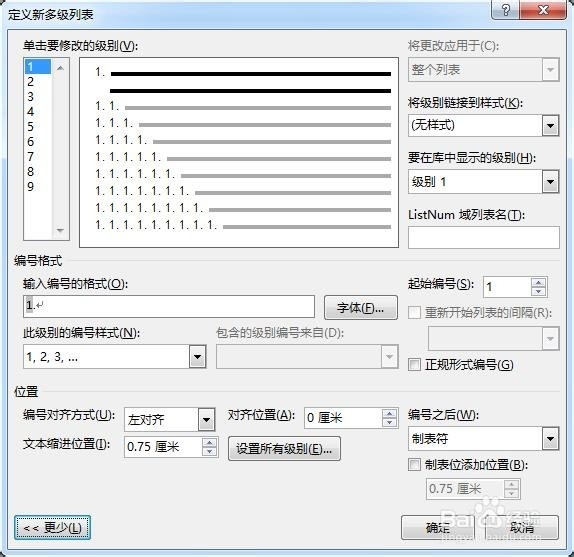Viewport: 574px width, 557px height.
Task: Select level 5 in the level list
Action: point(37,127)
